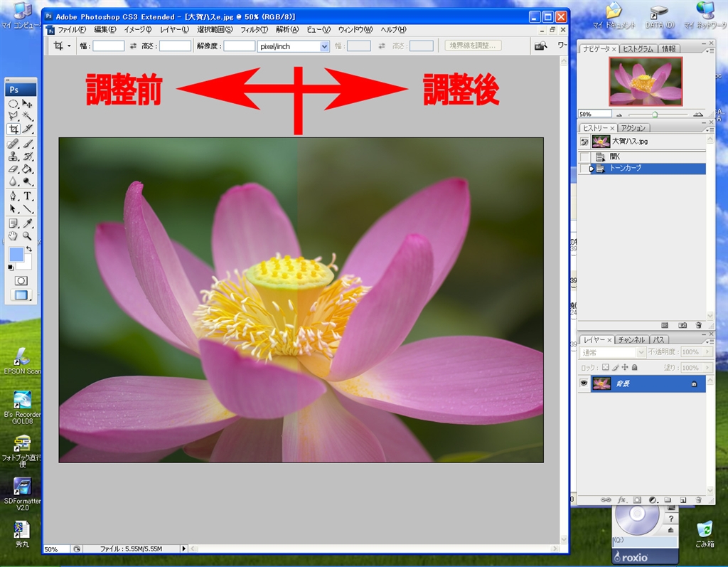Toggle lock image pixels
728x567 pixels.
pos(615,367)
